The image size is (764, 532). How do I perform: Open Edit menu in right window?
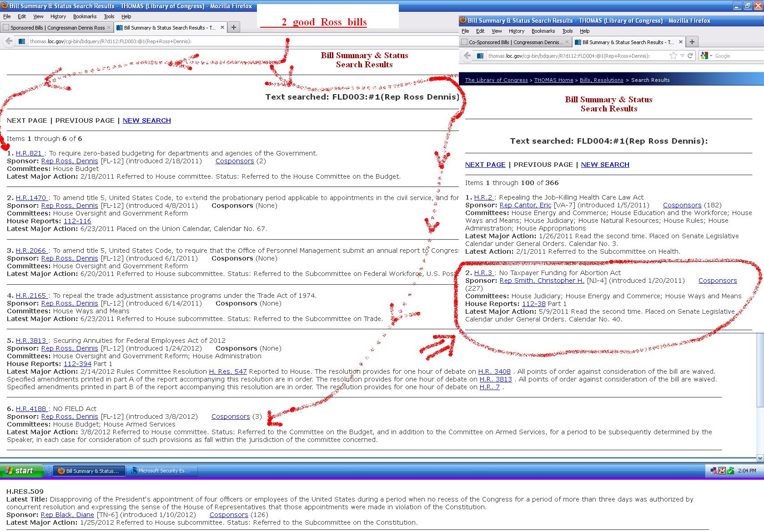(x=480, y=31)
